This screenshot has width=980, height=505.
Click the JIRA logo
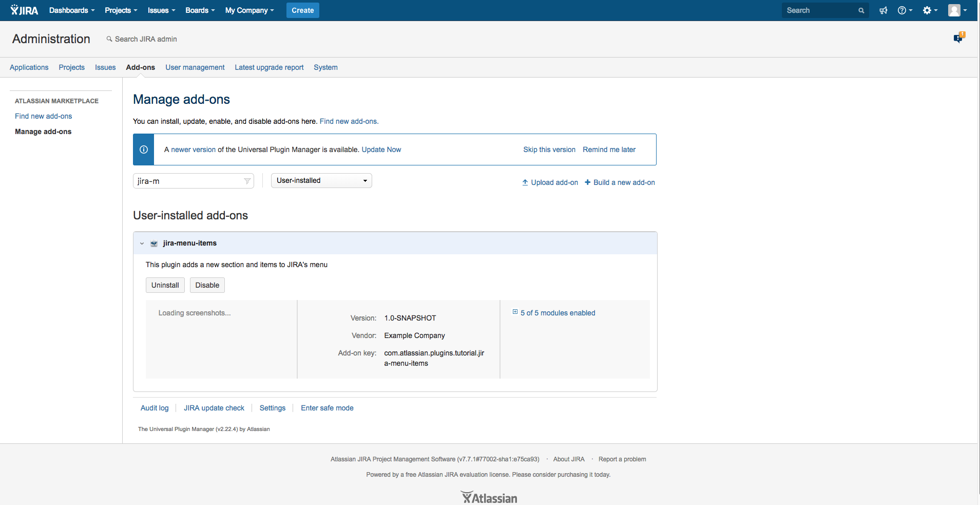click(24, 10)
